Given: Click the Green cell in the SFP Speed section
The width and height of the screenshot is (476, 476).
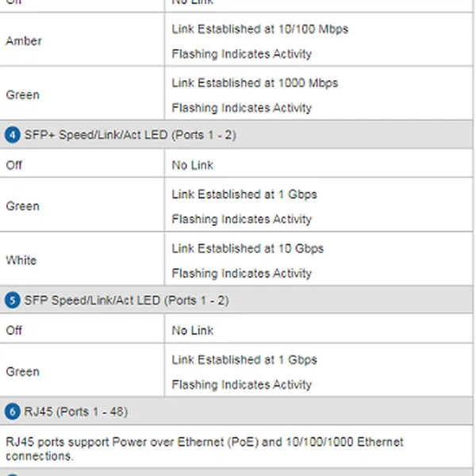Looking at the screenshot, I should 22,371.
